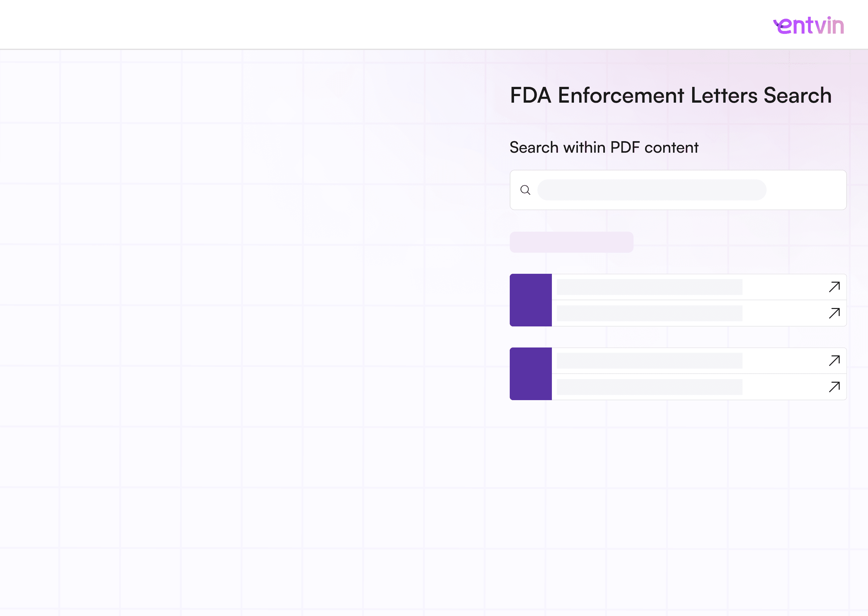Select the second result card's purple block
868x616 pixels.
click(530, 373)
